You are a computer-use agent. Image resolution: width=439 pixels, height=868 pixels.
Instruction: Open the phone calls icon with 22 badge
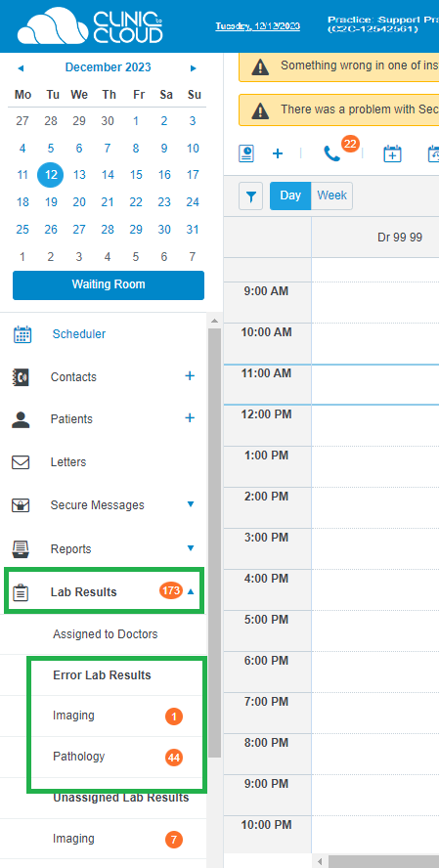click(x=332, y=153)
